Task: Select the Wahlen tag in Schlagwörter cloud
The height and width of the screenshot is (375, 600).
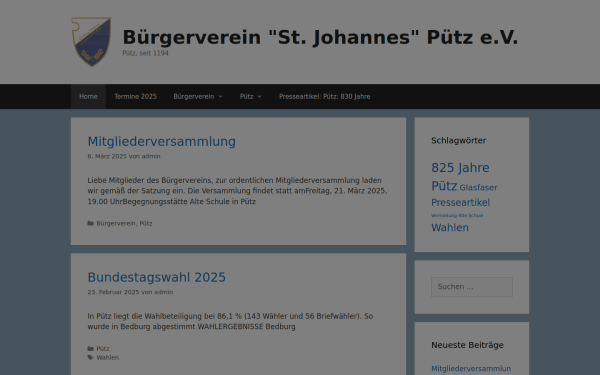Action: point(450,228)
